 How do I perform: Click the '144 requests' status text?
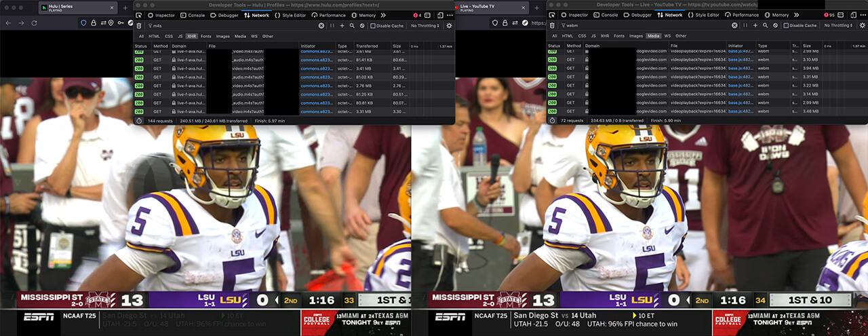(x=161, y=120)
